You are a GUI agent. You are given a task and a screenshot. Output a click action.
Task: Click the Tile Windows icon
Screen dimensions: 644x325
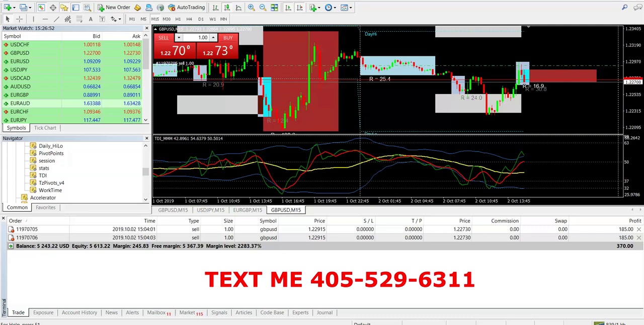[x=274, y=8]
